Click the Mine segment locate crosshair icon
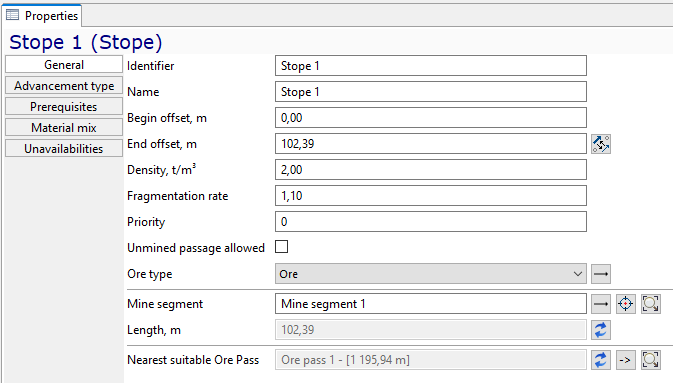This screenshot has height=383, width=674. tap(625, 304)
